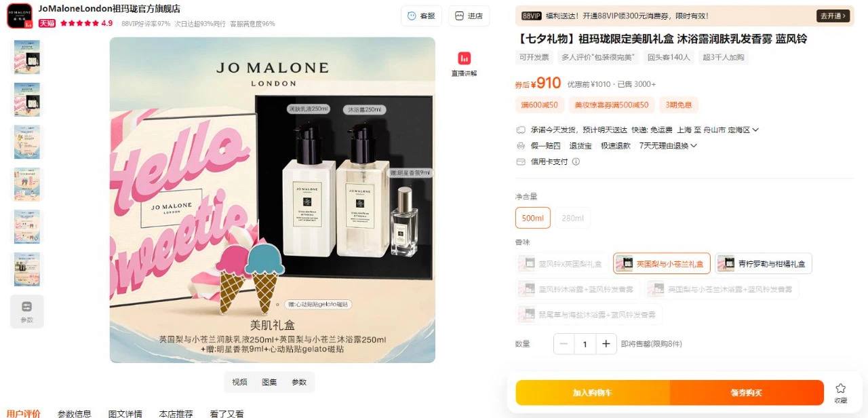Screen dimensions: 868x418
Task: Switch to the 图文详情 tab
Action: [x=125, y=413]
